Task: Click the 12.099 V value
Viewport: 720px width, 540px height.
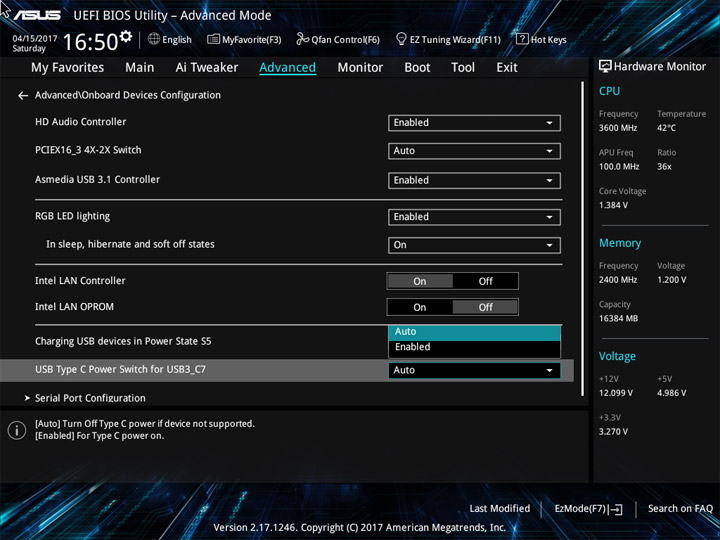Action: [616, 393]
